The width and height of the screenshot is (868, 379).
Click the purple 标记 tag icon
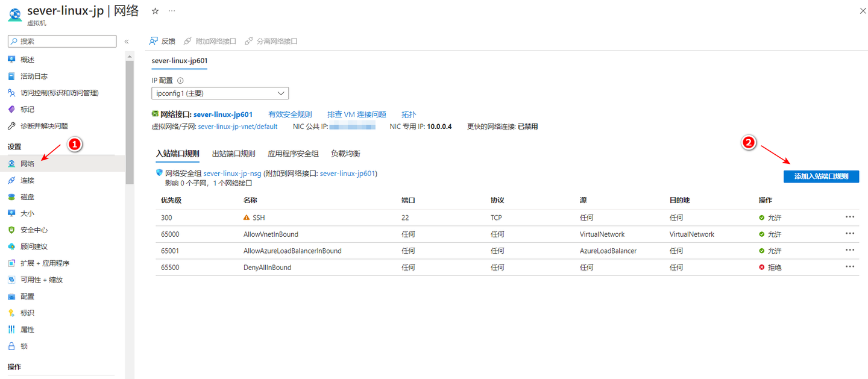pos(11,109)
